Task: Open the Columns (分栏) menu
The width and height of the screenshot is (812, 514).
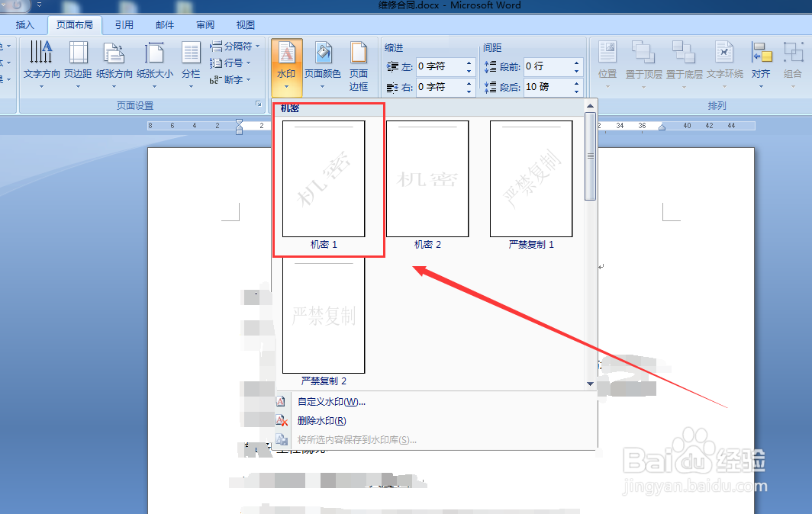Action: (191, 64)
